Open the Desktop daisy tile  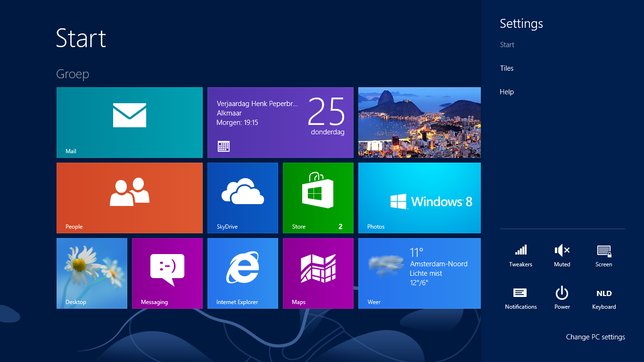(92, 273)
